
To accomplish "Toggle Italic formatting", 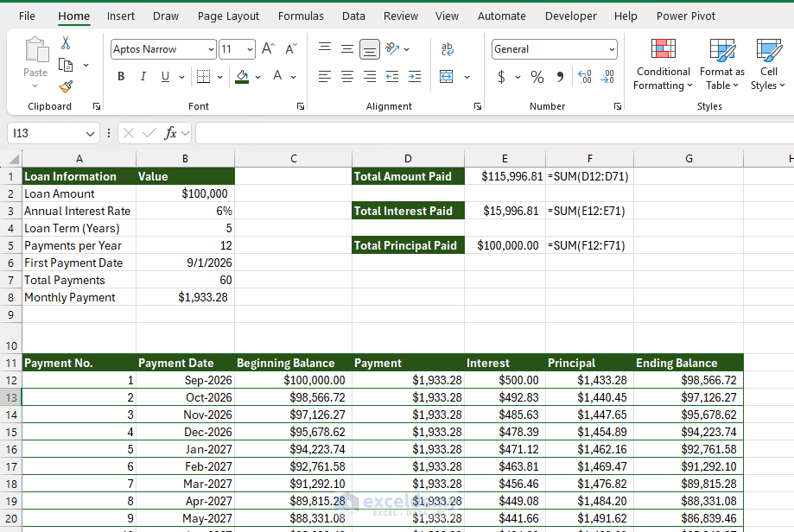I will pos(143,77).
